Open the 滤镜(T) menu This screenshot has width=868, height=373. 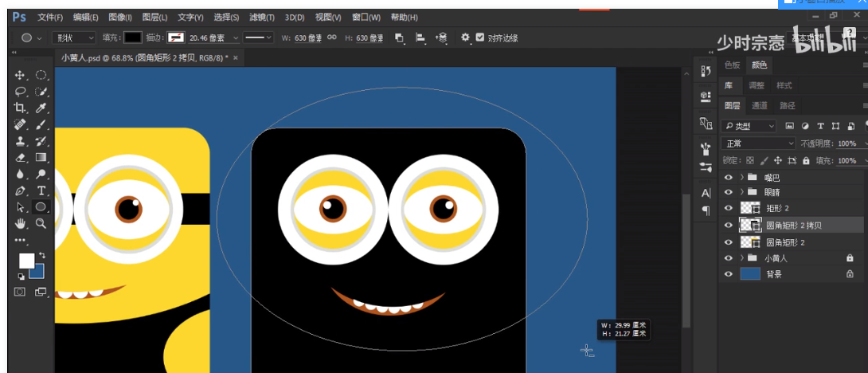coord(261,18)
